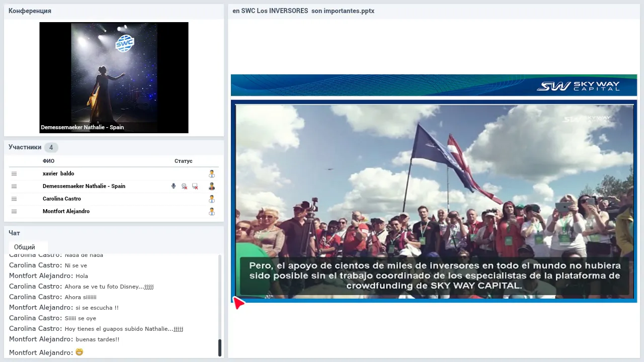Click the chat message 'Ni se ve'
The height and width of the screenshot is (362, 644).
(x=76, y=265)
